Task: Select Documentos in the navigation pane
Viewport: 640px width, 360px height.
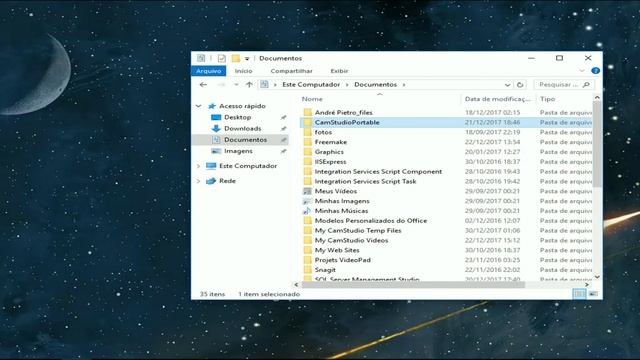Action: tap(245, 140)
